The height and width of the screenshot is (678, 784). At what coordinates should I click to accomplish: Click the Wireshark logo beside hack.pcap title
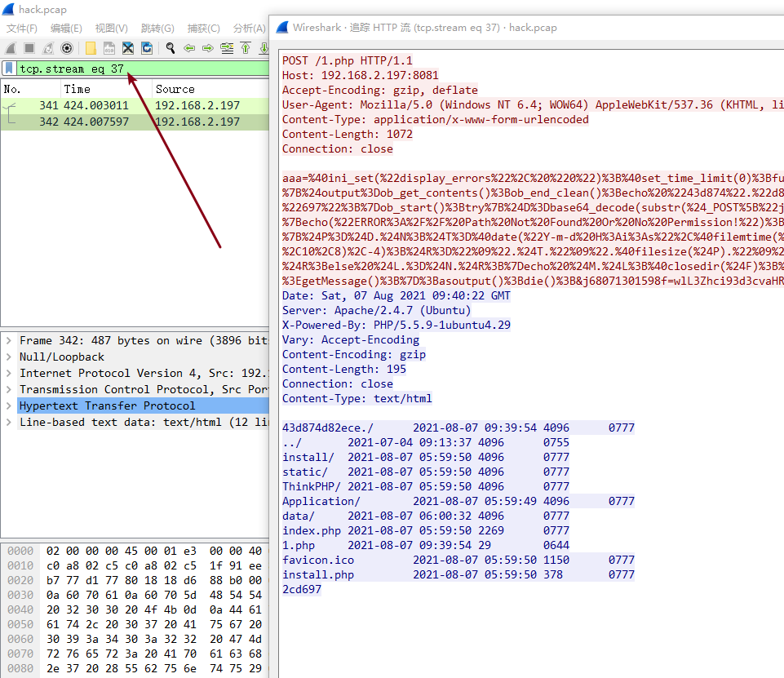point(8,9)
